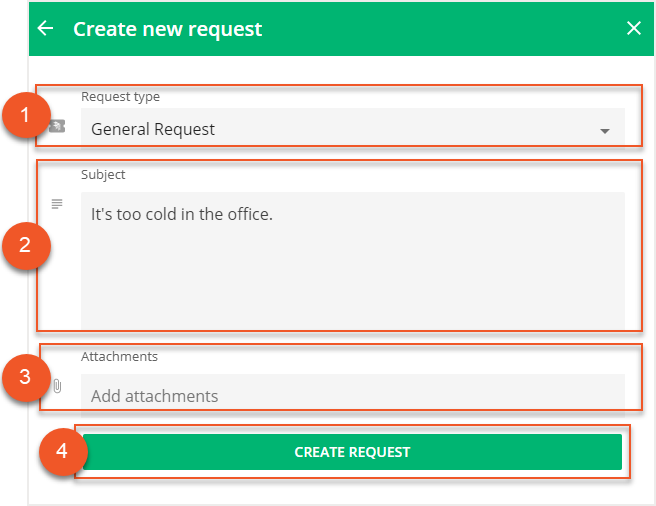This screenshot has width=656, height=506.
Task: Click the "Subject" field label
Action: pos(103,174)
